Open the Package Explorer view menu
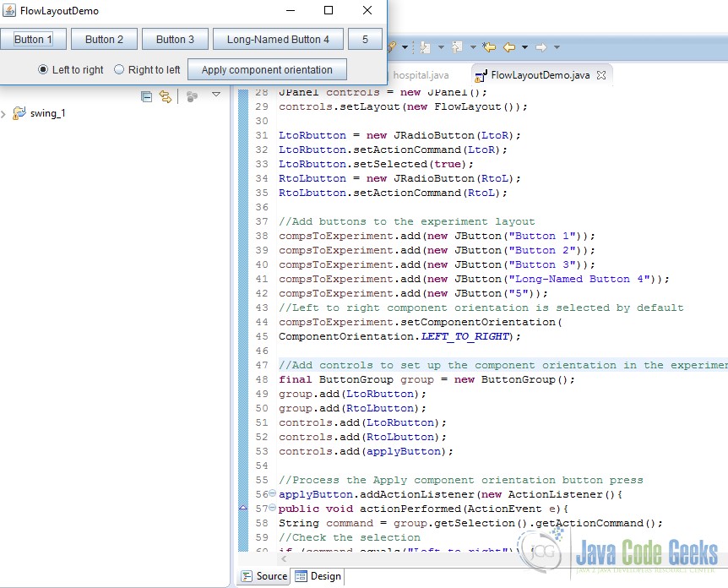The width and height of the screenshot is (728, 588). [217, 95]
